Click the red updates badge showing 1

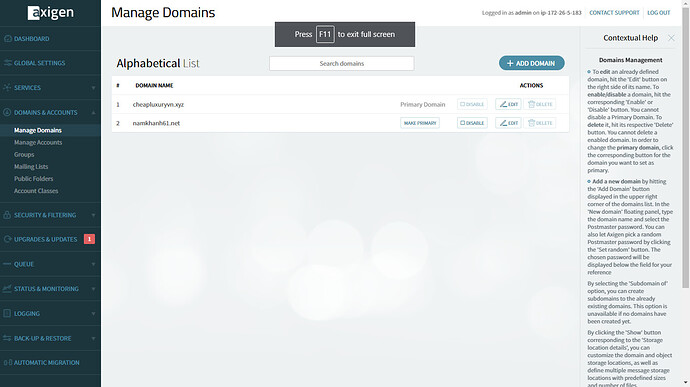coord(89,239)
